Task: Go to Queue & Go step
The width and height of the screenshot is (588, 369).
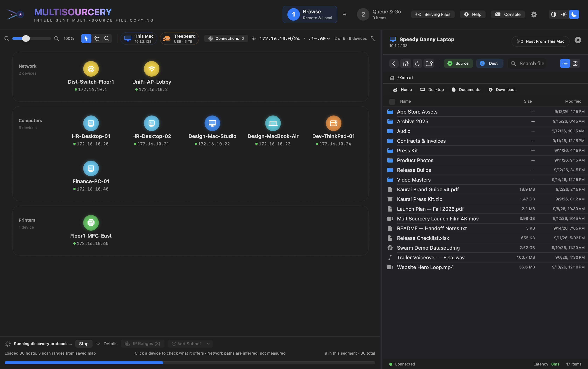Action: 379,14
